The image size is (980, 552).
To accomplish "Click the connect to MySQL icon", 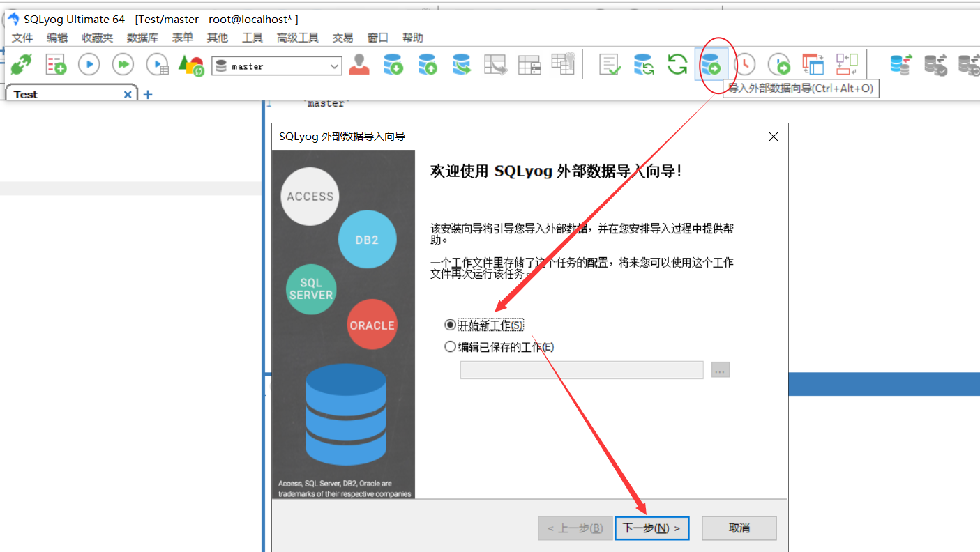I will click(x=21, y=63).
